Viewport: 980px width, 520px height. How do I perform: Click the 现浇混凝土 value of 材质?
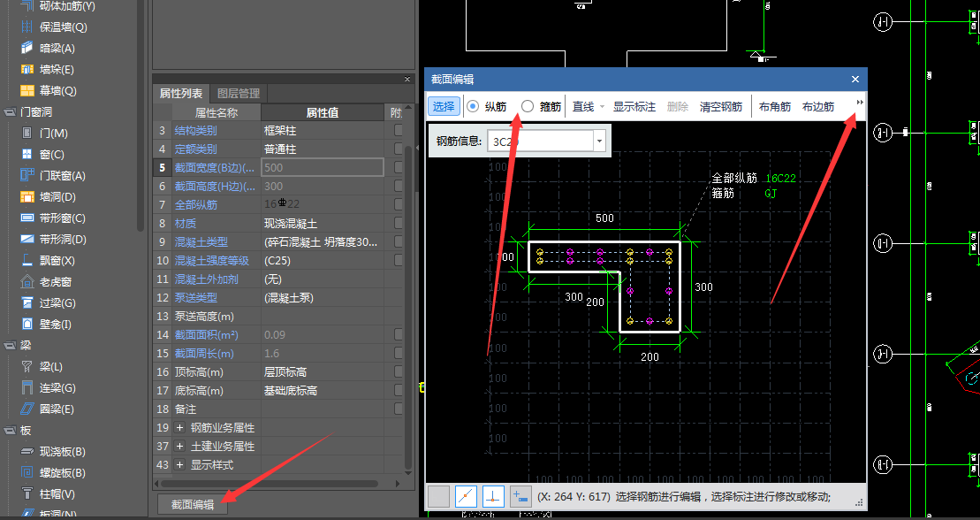tap(323, 224)
